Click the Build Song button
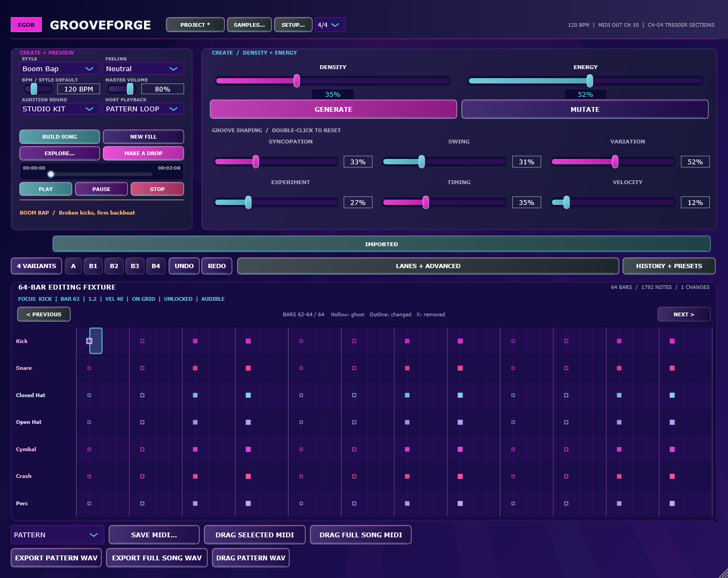The image size is (728, 578). 59,136
